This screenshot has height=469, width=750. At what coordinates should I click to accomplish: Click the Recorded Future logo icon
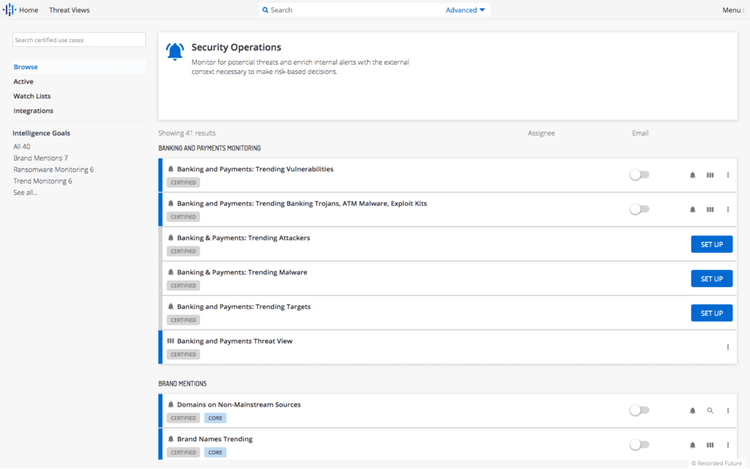(10, 10)
